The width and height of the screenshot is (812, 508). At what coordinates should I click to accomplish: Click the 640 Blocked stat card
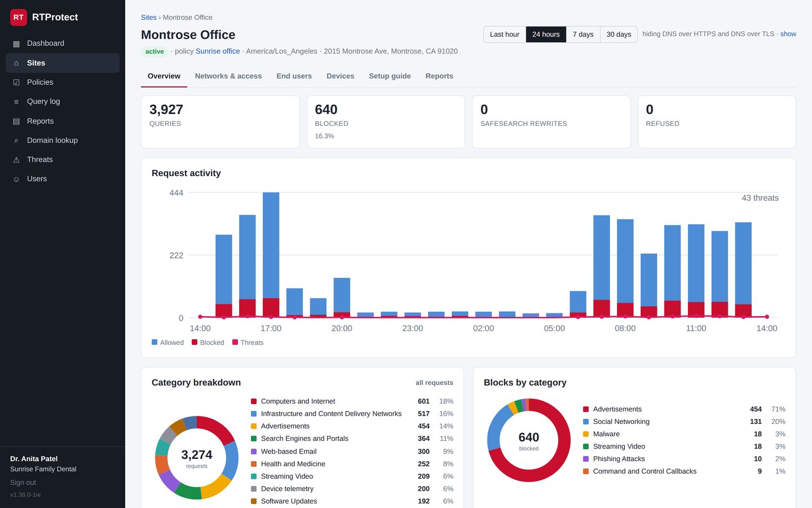[x=386, y=122]
